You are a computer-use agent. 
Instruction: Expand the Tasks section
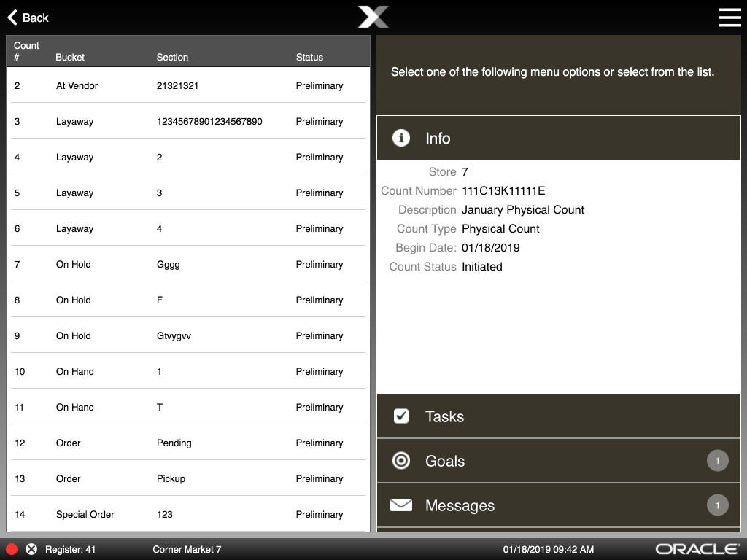558,416
